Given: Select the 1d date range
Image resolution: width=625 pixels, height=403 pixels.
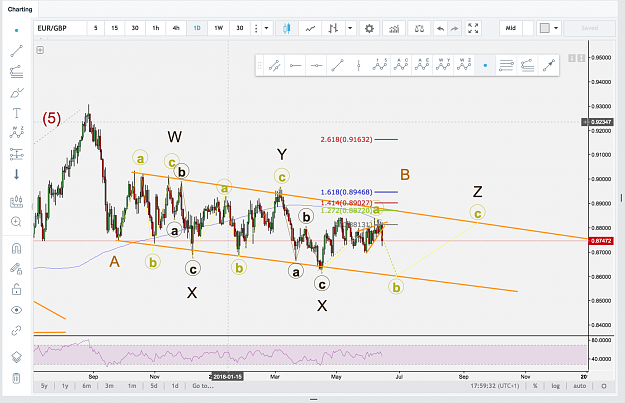Looking at the screenshot, I should pos(175,386).
